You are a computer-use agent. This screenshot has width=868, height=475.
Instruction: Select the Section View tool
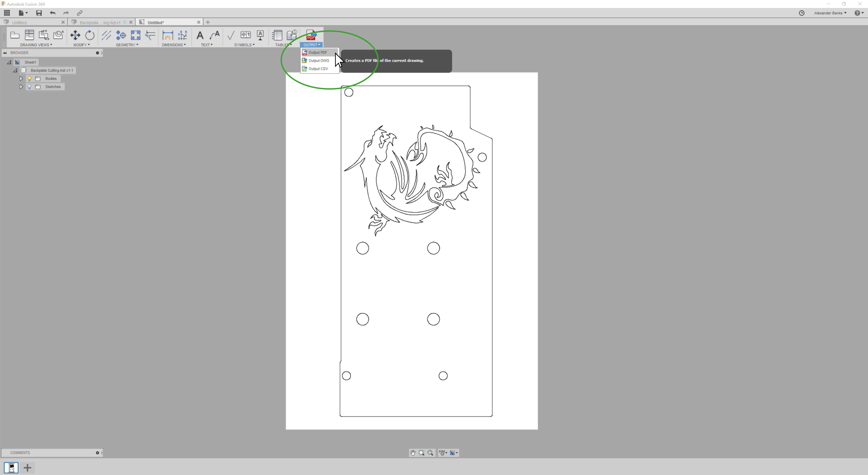point(44,35)
